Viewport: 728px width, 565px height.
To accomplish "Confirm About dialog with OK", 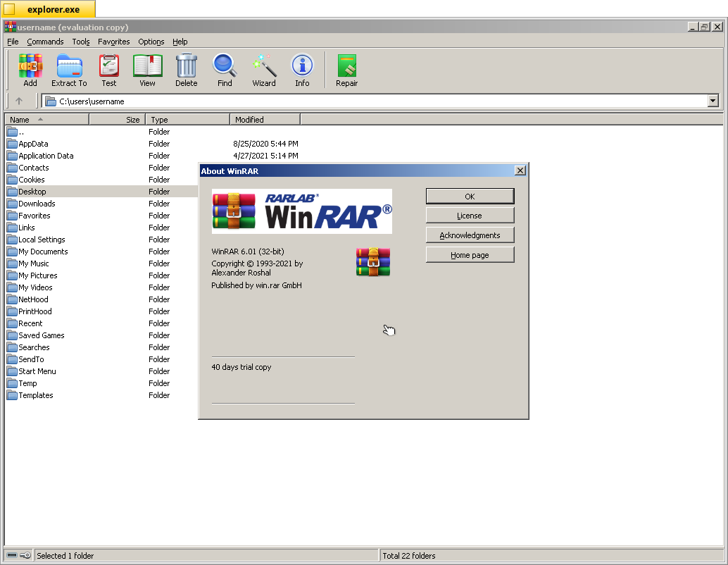I will click(470, 196).
